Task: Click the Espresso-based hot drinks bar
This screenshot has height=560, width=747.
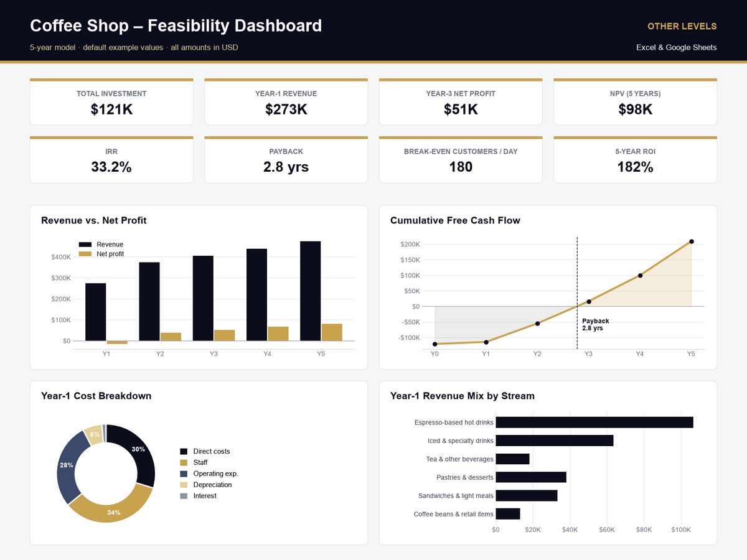Action: click(x=594, y=422)
